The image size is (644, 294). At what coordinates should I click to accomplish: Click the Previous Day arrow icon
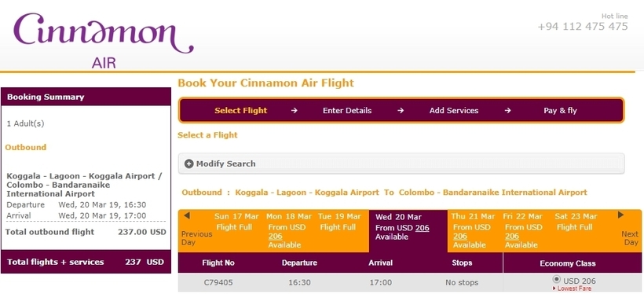point(187,215)
